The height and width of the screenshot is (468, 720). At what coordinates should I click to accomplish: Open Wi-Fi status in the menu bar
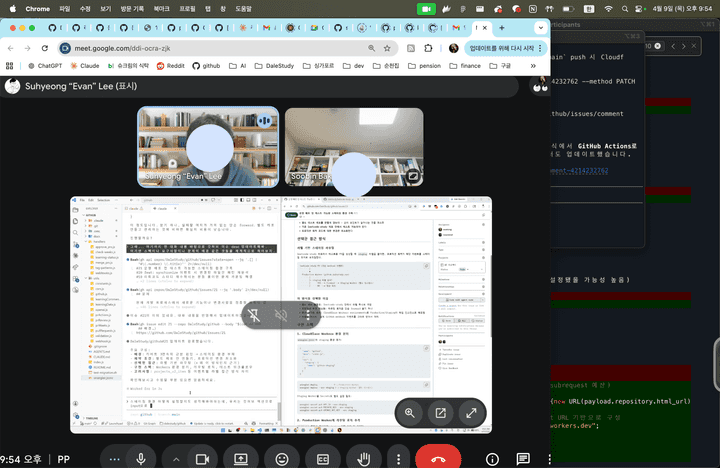608,9
